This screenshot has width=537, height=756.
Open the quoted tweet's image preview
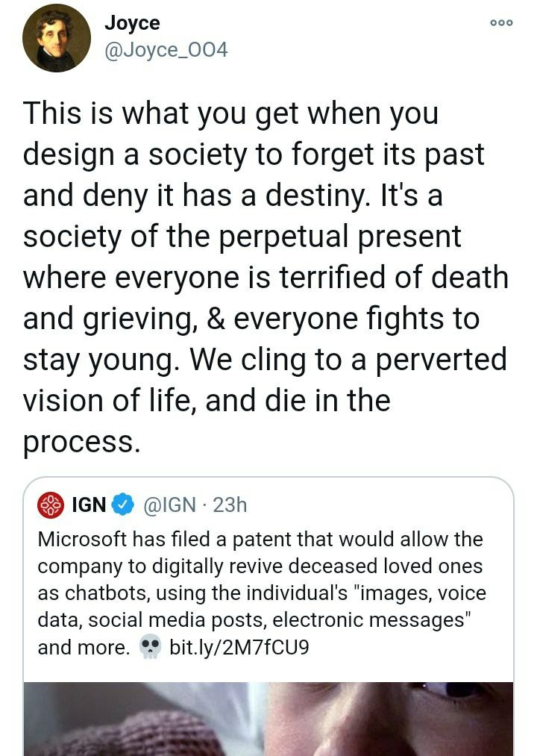click(268, 718)
